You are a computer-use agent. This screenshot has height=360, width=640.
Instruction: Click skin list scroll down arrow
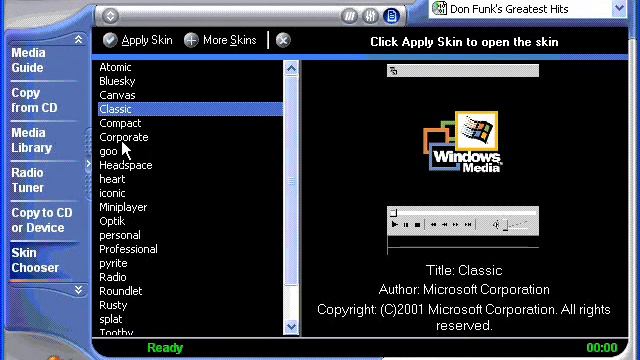pyautogui.click(x=291, y=327)
